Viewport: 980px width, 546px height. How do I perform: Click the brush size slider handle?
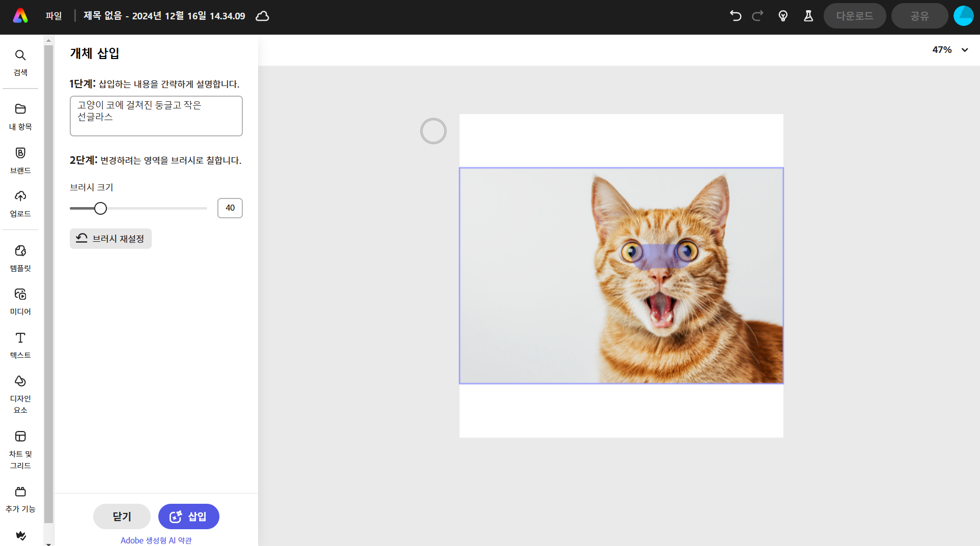(x=101, y=208)
